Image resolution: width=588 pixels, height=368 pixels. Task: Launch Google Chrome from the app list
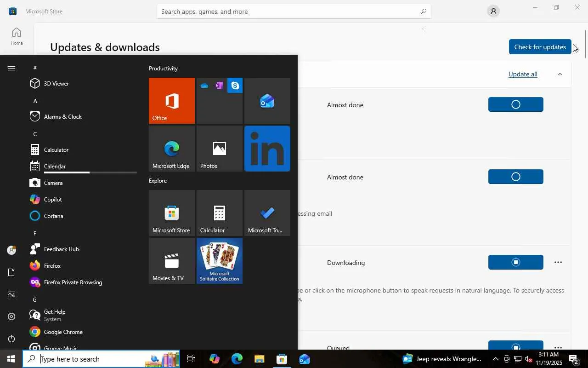83,332
